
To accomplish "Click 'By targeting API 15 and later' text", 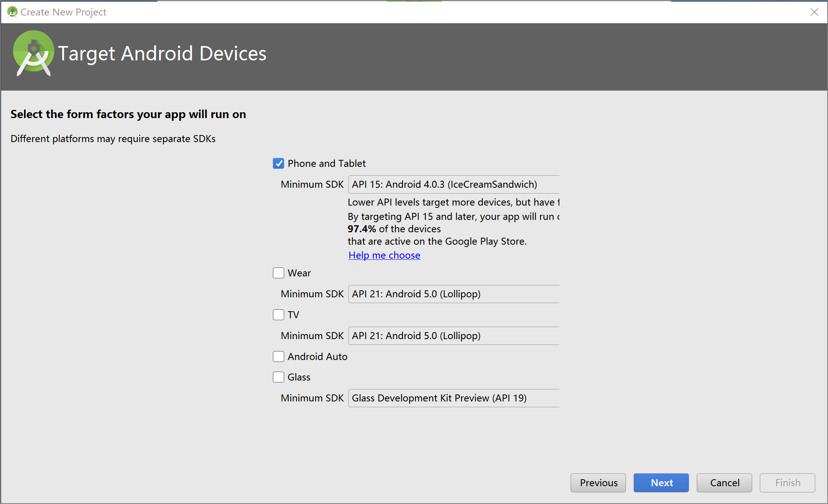I will click(453, 216).
